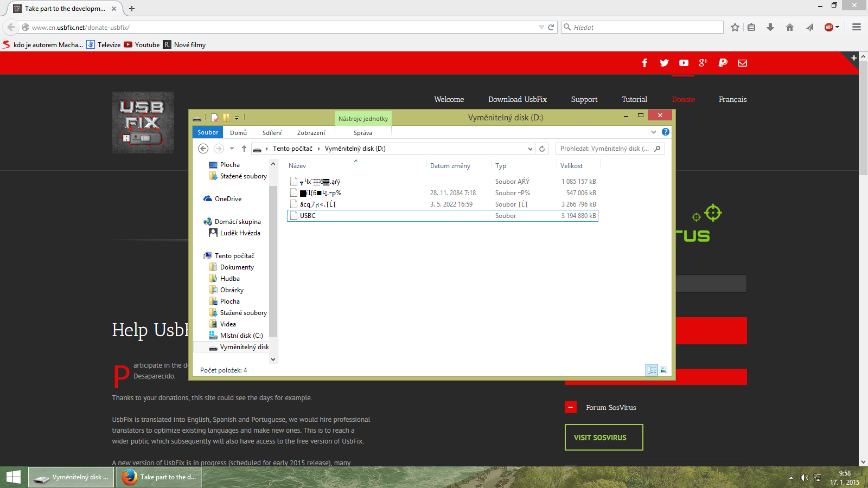The width and height of the screenshot is (868, 488).
Task: Reload the page in Firefox address bar
Action: click(551, 27)
